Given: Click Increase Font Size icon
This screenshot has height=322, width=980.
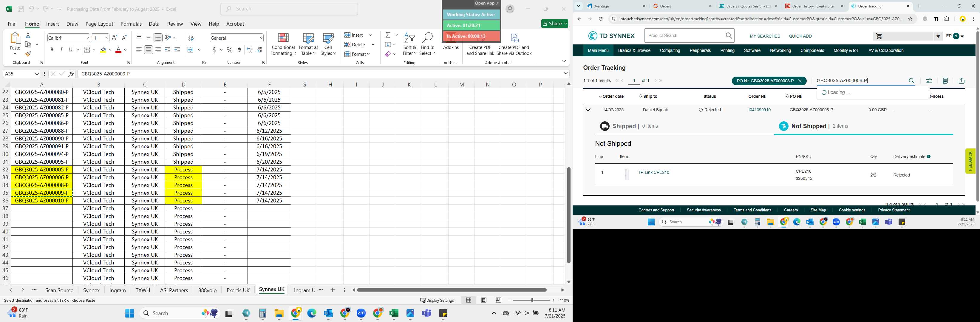Looking at the screenshot, I should 115,38.
